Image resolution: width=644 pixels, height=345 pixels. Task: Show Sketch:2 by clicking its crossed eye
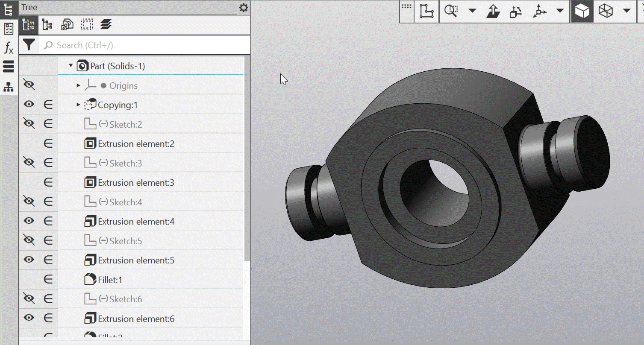[29, 124]
